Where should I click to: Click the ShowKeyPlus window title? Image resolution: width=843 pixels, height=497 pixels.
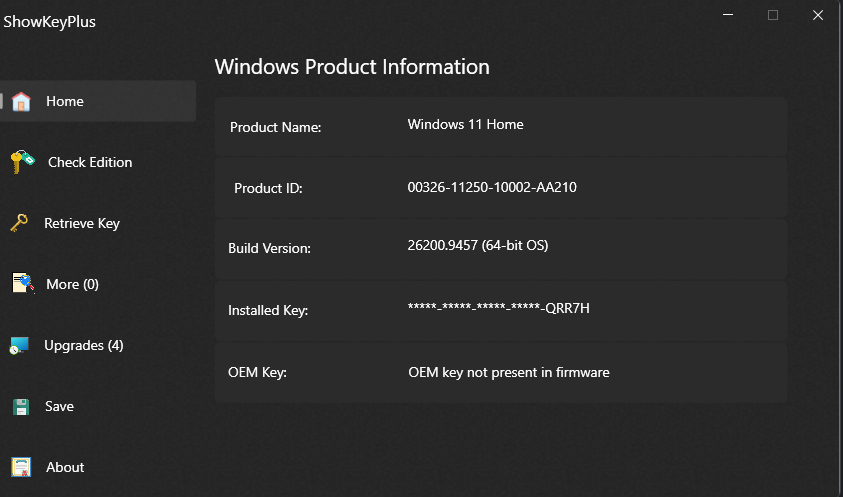[49, 22]
